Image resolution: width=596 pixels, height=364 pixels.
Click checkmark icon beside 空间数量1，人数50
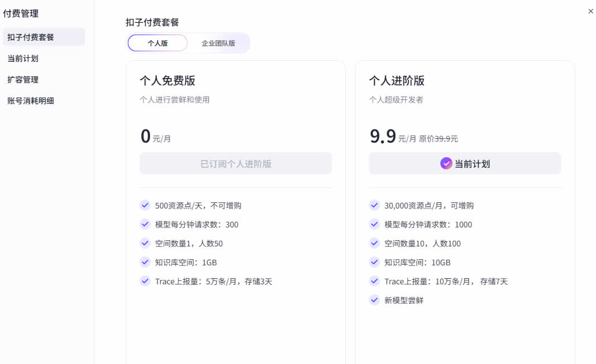coord(145,243)
